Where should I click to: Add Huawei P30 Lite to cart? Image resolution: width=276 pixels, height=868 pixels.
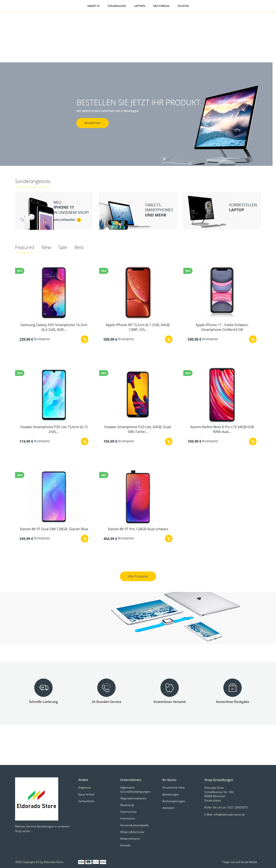[85, 441]
